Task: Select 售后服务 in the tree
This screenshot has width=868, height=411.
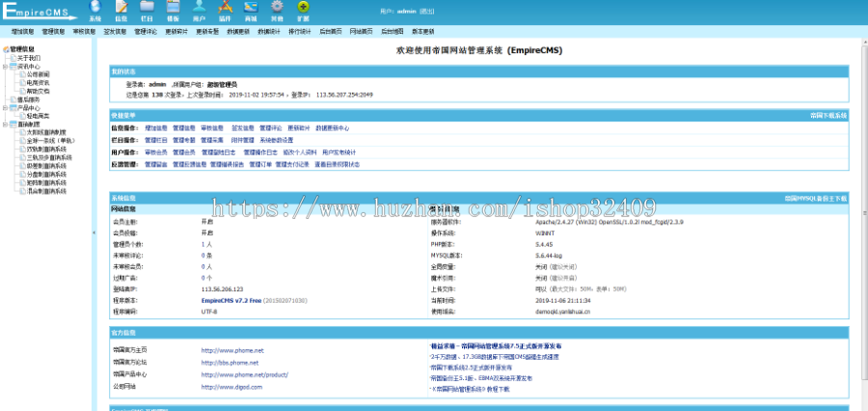Action: [29, 99]
